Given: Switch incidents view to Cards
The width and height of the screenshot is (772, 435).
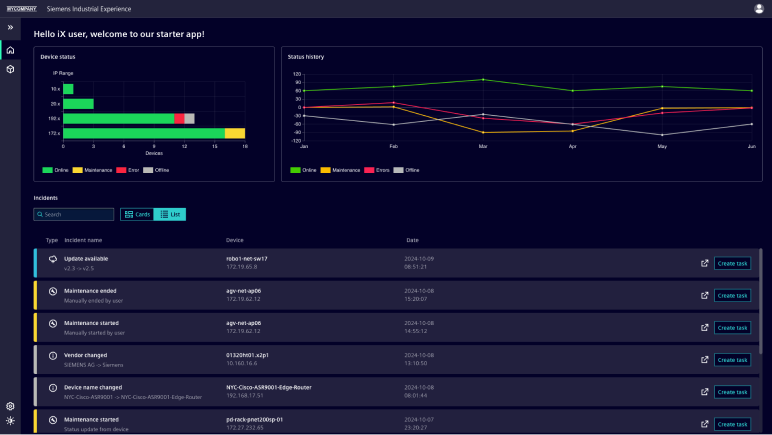Looking at the screenshot, I should pyautogui.click(x=137, y=214).
